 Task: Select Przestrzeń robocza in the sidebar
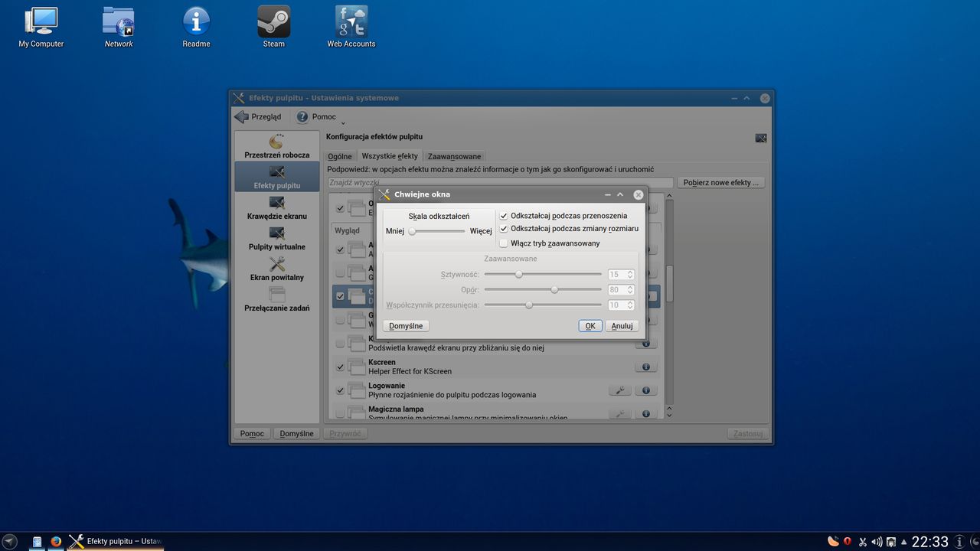(277, 146)
